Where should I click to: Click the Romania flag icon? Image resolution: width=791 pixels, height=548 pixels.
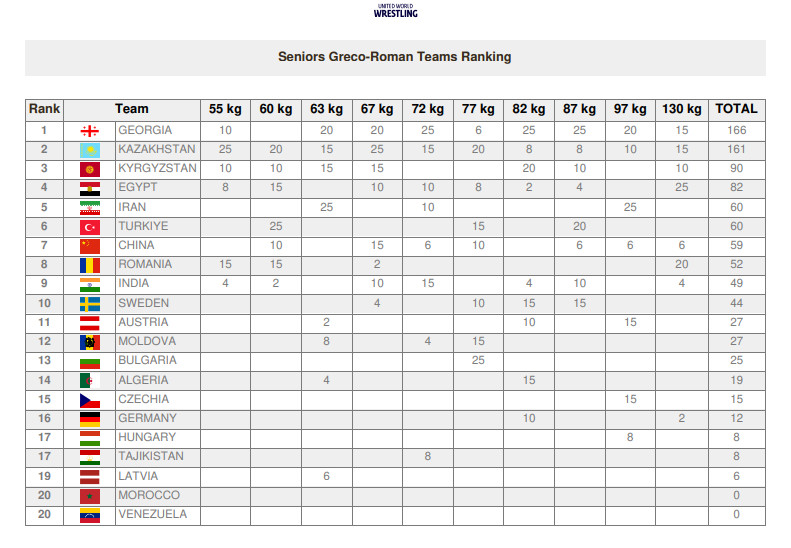coord(90,265)
